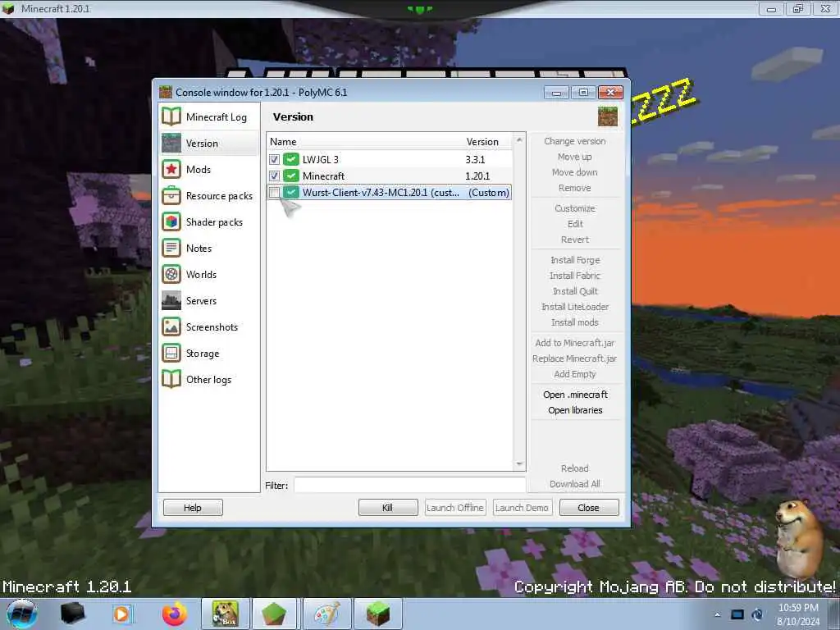The image size is (840, 630).
Task: Switch to the Mods page label
Action: (199, 169)
